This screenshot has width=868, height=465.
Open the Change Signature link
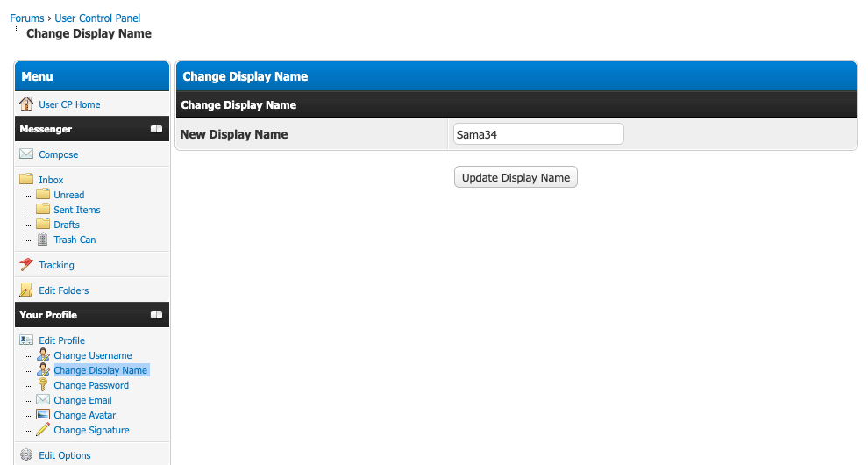tap(91, 430)
